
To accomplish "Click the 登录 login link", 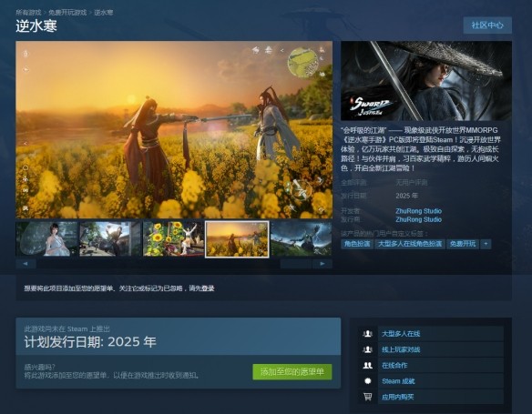I will tap(208, 288).
